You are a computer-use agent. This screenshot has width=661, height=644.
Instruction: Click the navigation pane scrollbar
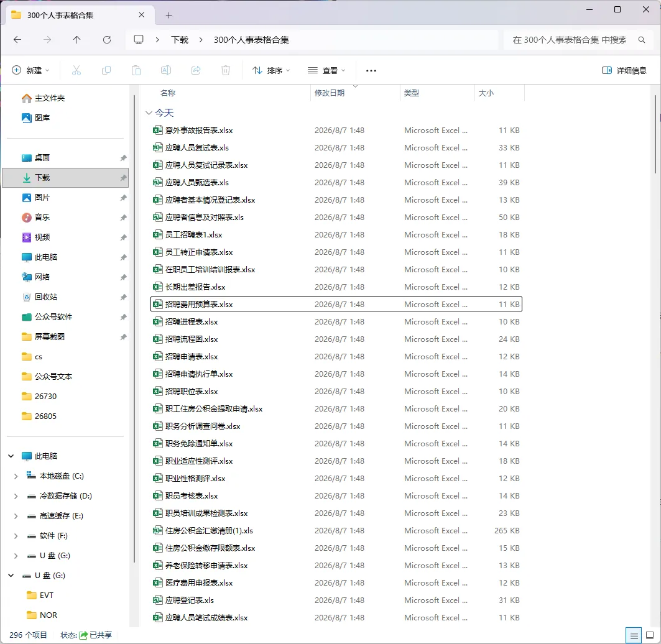coord(134,329)
